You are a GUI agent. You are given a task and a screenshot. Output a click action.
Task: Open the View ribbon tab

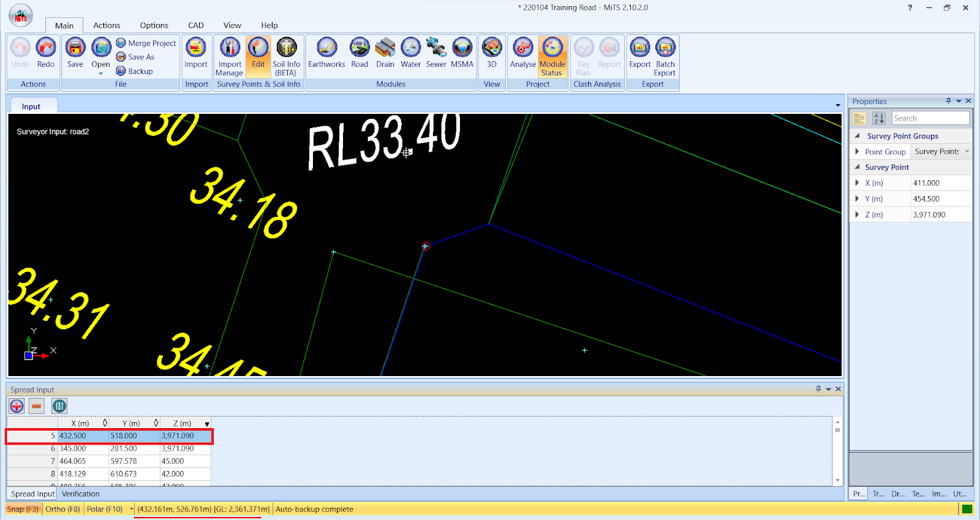coord(232,25)
